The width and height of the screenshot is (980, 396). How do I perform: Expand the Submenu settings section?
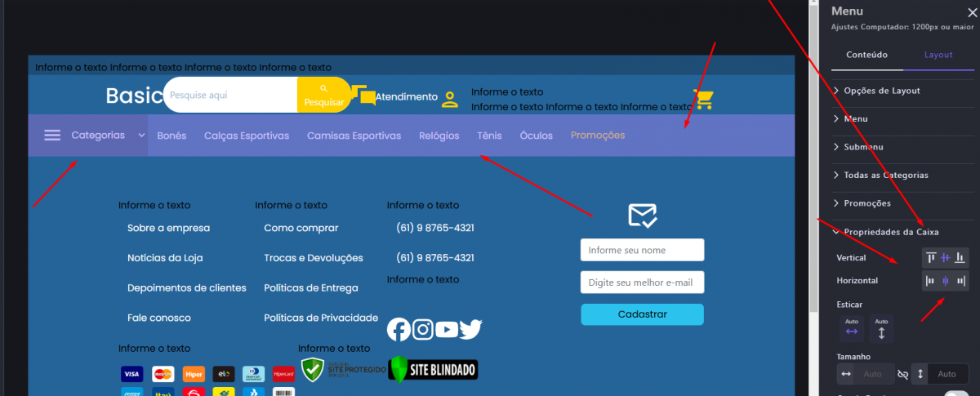863,147
